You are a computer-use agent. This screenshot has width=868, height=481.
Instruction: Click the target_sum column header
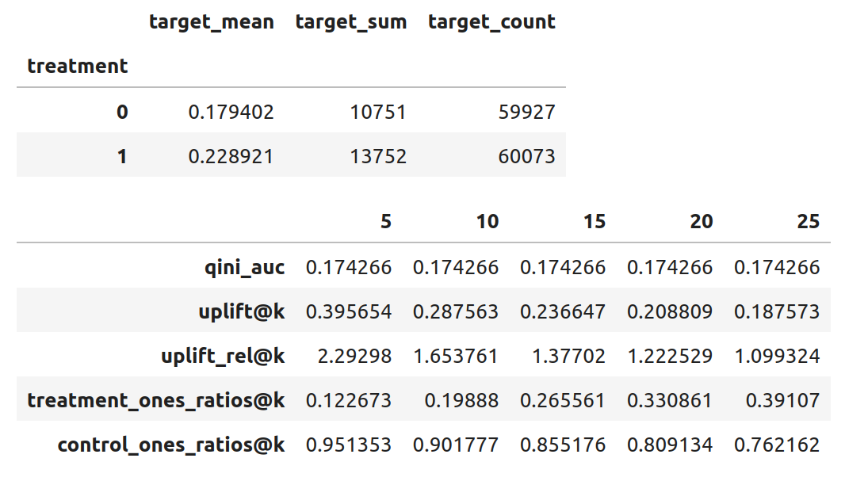(350, 22)
